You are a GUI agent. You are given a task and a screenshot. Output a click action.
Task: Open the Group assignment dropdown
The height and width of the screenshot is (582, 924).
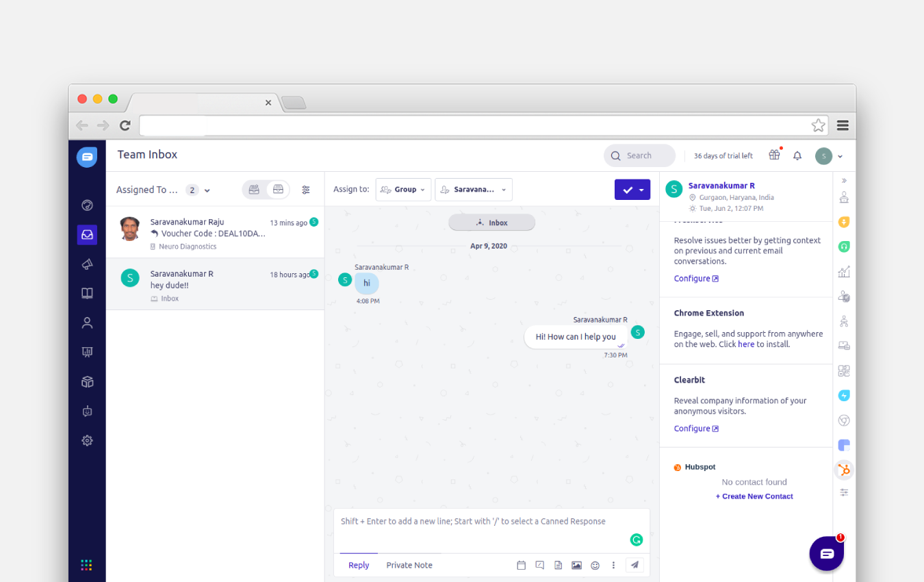pyautogui.click(x=403, y=190)
